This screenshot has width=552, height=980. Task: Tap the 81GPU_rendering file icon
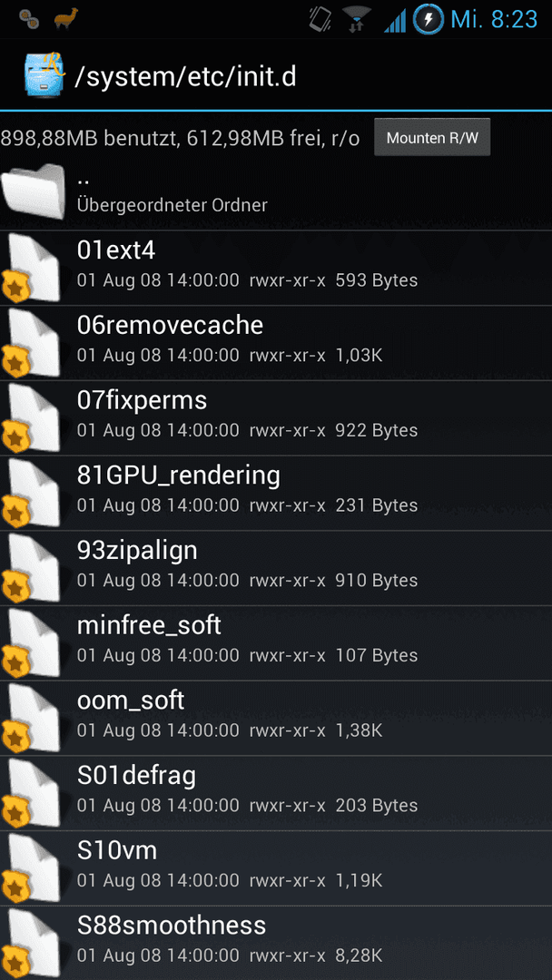coord(31,493)
